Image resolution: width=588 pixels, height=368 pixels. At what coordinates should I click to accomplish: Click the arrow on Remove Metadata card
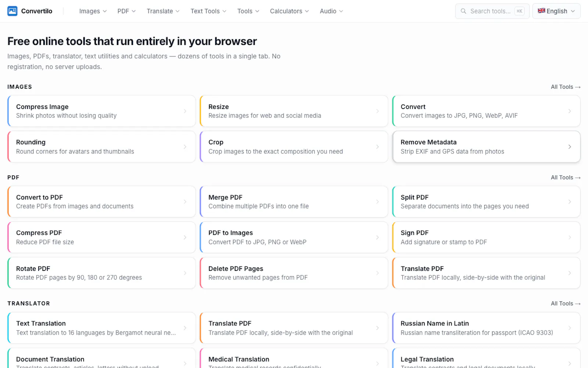pos(570,147)
